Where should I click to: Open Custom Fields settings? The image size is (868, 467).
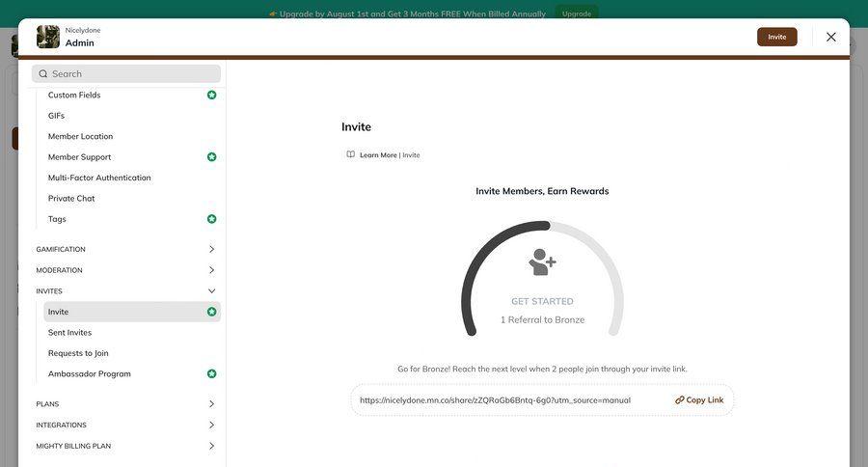(74, 95)
